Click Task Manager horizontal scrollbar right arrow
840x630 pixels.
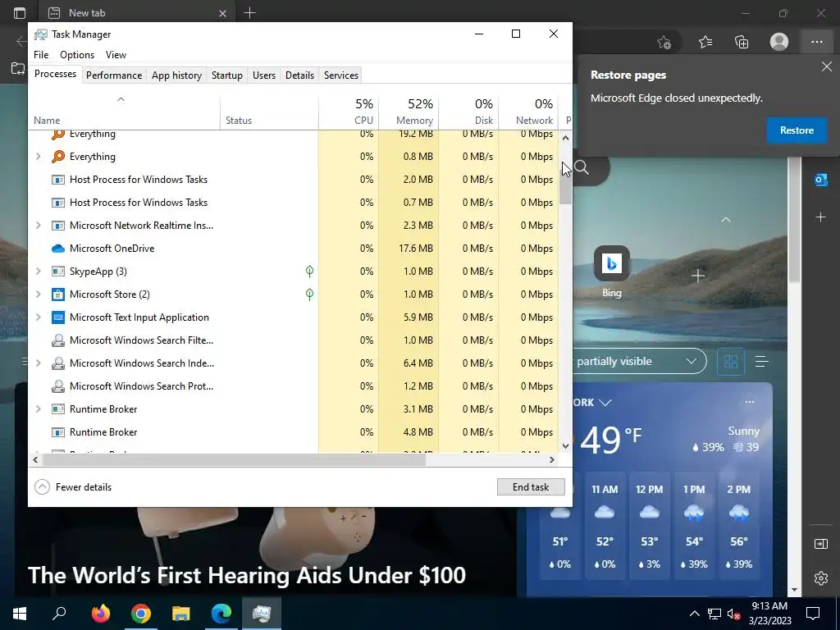pos(552,459)
